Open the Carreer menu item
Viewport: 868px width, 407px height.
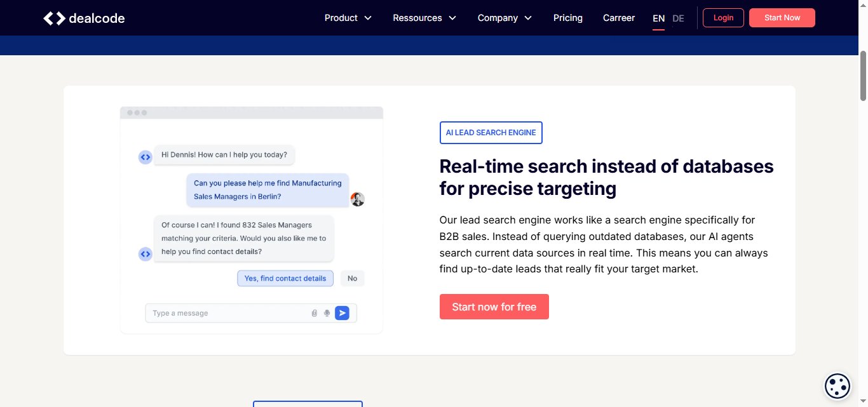coord(618,18)
